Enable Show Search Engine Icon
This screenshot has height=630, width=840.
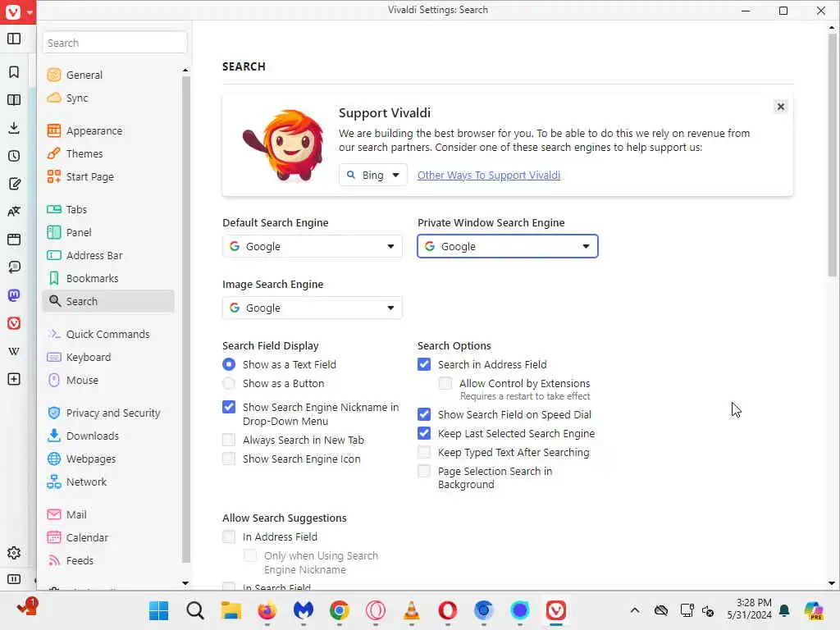(229, 459)
